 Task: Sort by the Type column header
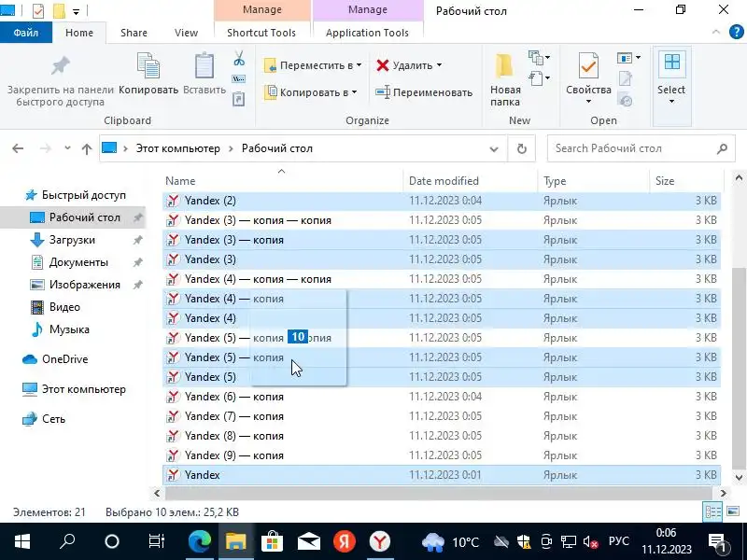coord(594,181)
